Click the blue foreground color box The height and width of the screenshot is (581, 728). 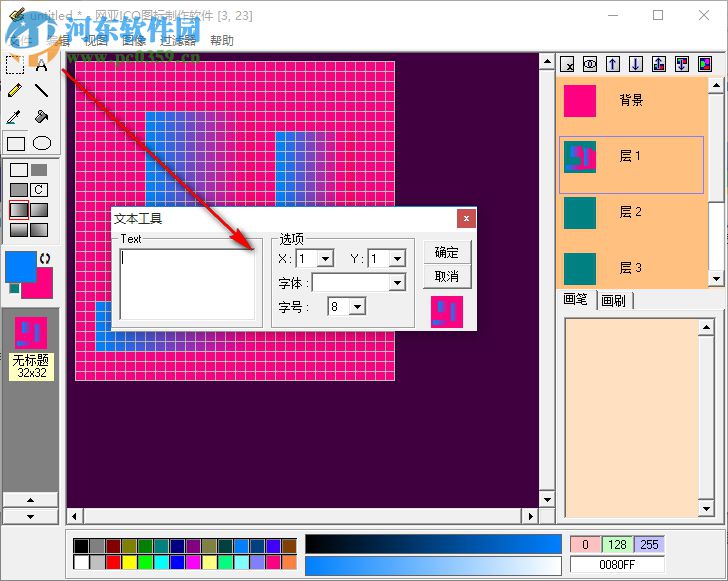coord(20,267)
